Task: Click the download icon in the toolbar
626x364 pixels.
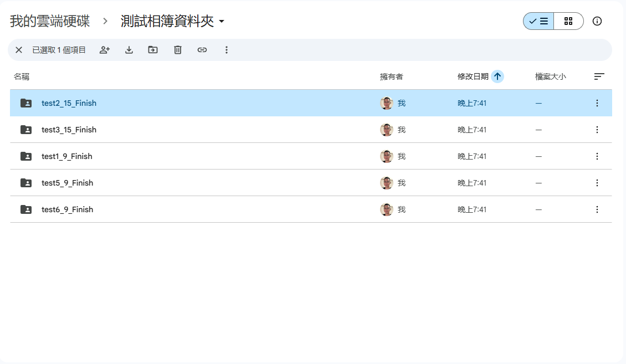Action: pos(129,50)
